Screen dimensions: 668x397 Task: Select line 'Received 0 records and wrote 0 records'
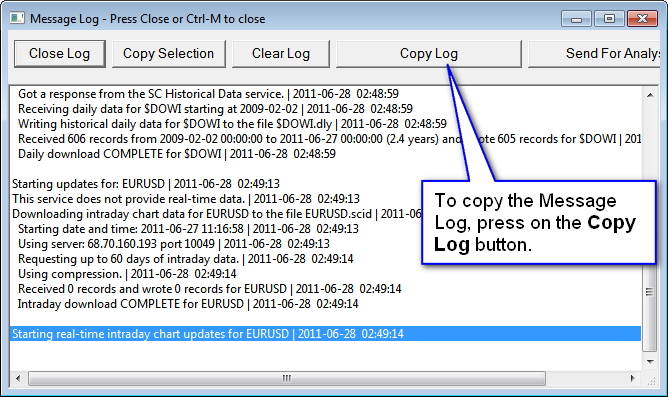[210, 289]
